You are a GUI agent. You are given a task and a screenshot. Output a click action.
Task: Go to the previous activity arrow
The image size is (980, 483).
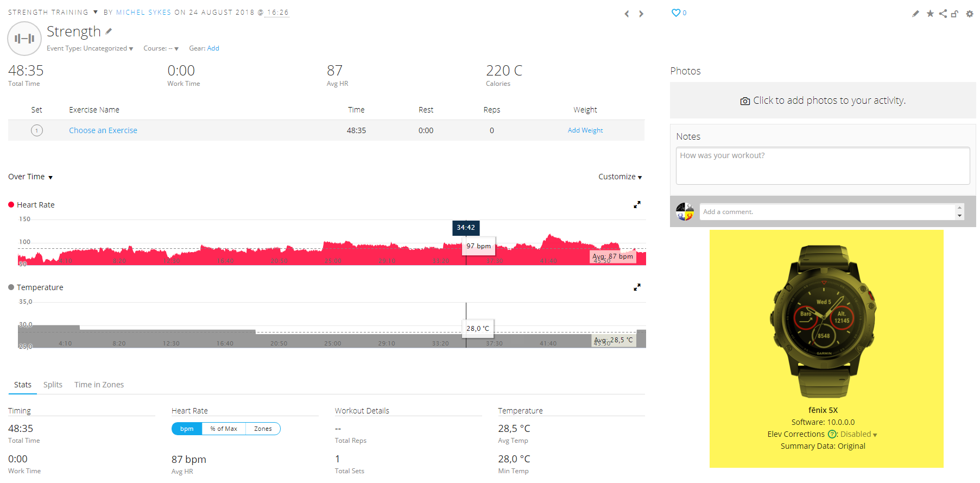pyautogui.click(x=627, y=14)
